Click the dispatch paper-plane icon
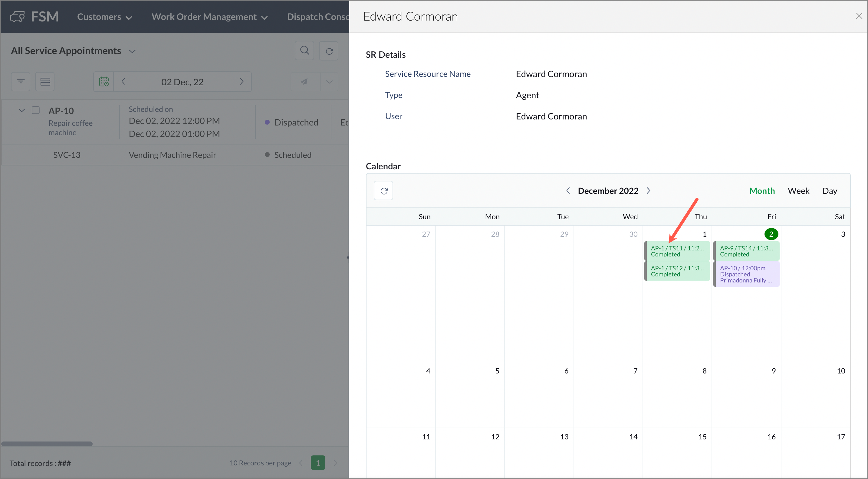868x479 pixels. [304, 81]
